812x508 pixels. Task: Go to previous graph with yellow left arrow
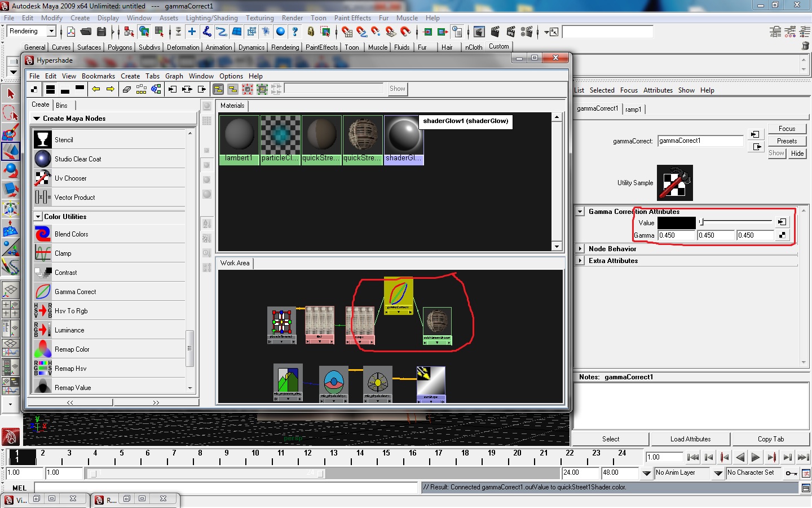point(96,89)
